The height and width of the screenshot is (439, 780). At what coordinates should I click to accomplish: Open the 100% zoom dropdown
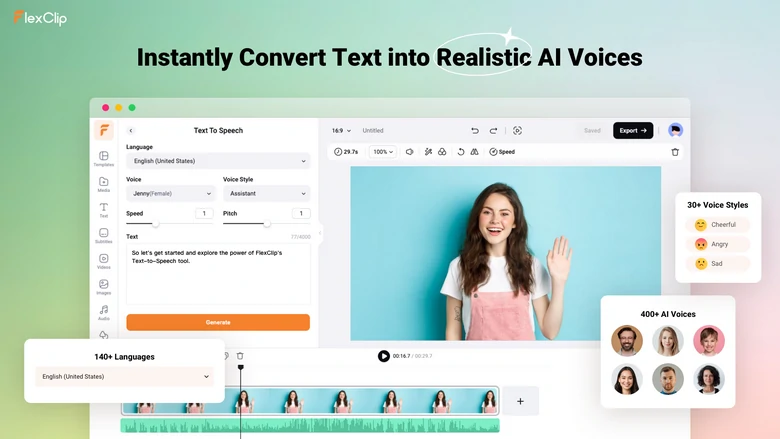click(383, 152)
